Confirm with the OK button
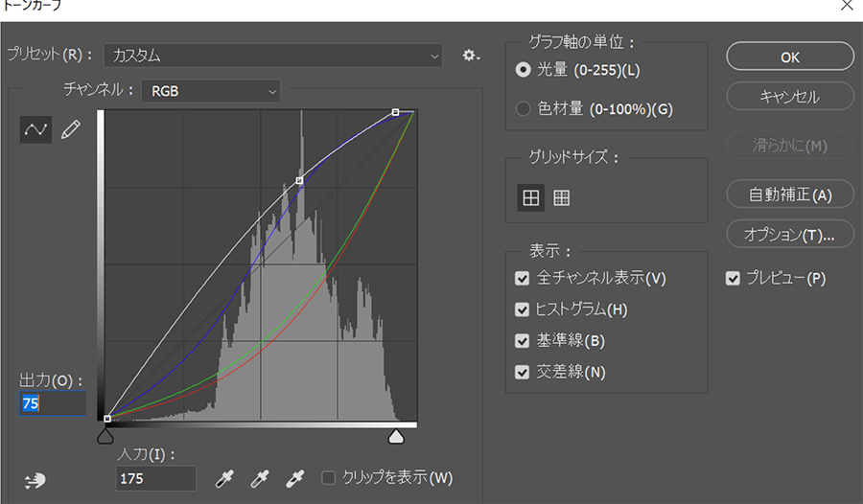The width and height of the screenshot is (863, 504). [x=790, y=57]
